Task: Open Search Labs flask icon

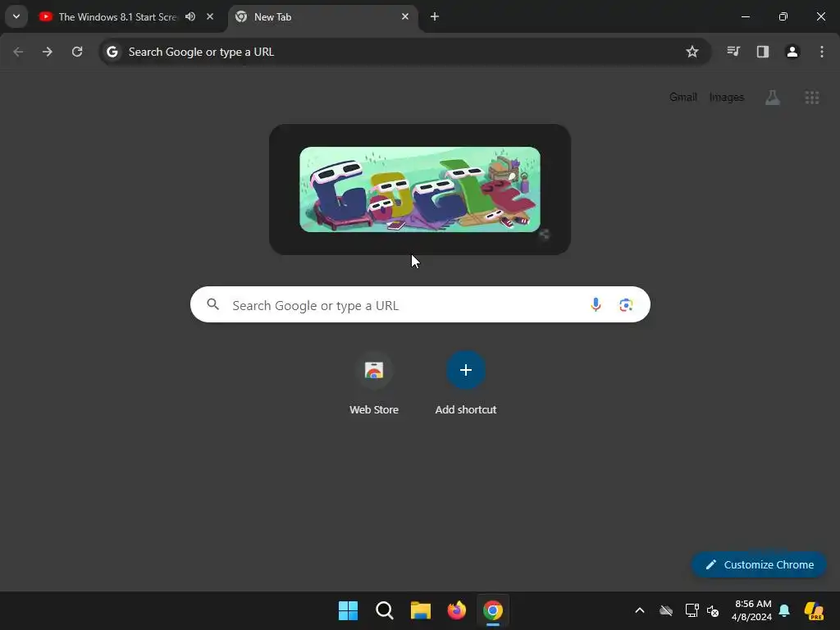Action: (773, 97)
